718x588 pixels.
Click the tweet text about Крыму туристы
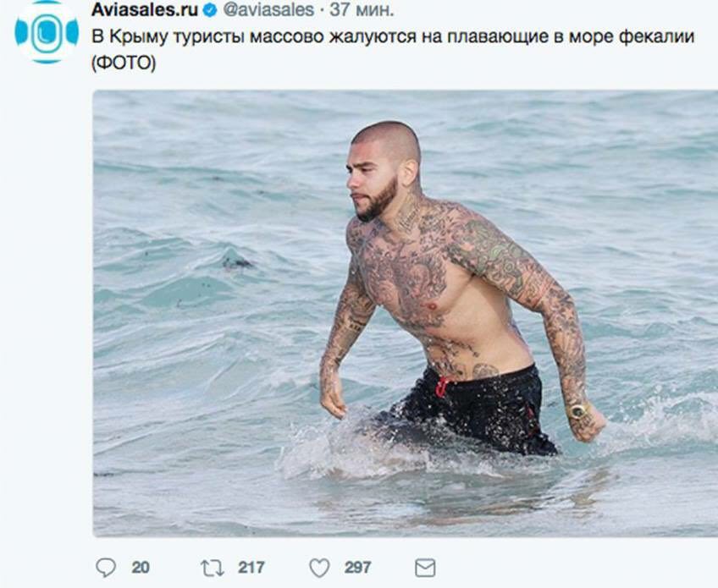click(393, 37)
